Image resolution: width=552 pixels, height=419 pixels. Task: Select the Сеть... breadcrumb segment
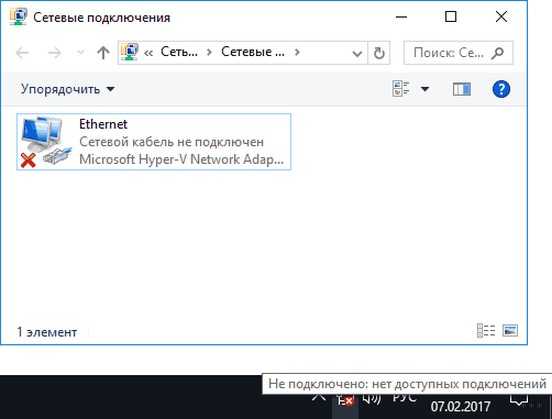(x=179, y=52)
